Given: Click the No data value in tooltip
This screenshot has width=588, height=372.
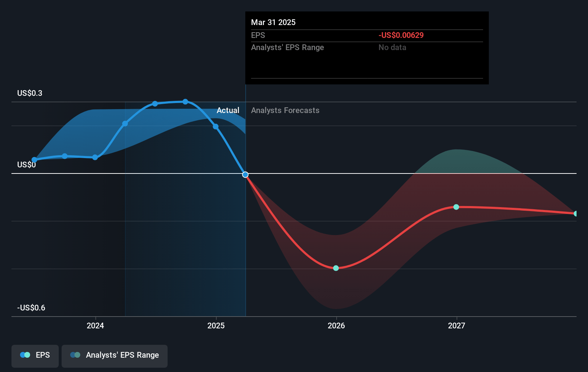Looking at the screenshot, I should (392, 47).
